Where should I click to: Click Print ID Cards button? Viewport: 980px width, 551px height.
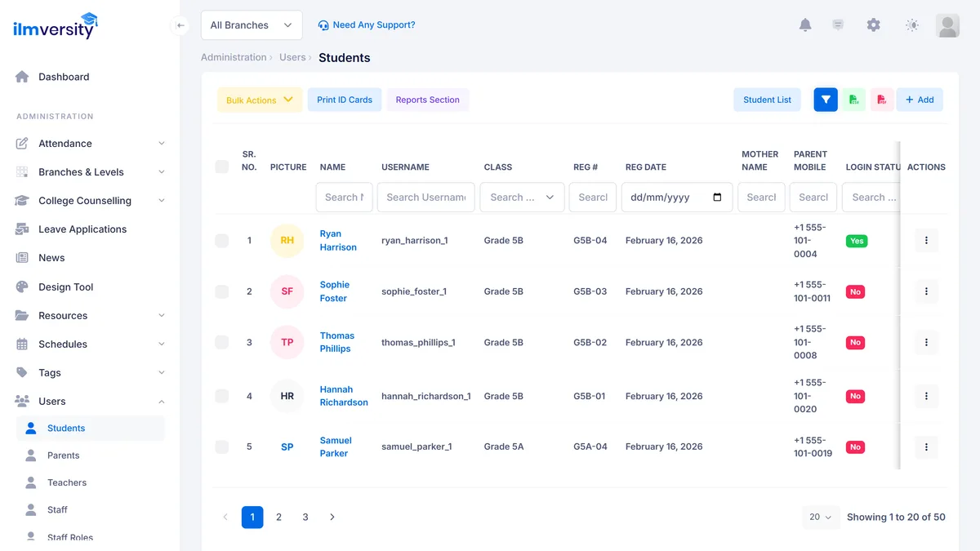[345, 100]
